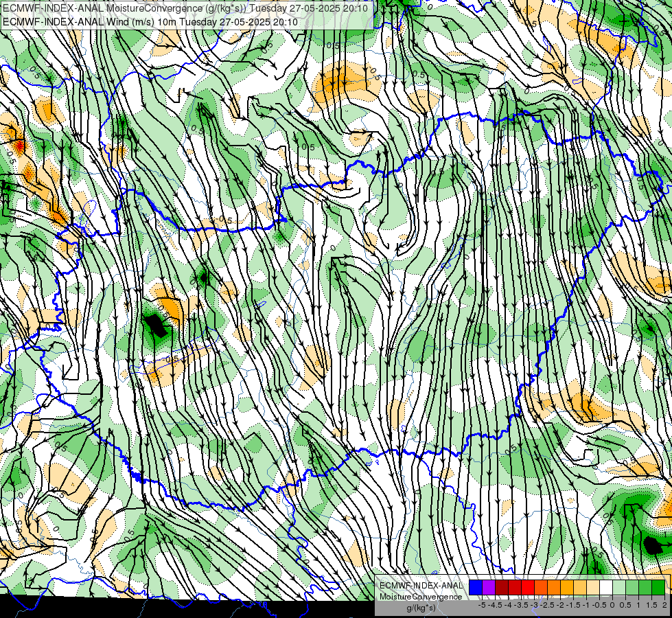Click the -2.5 tick value in legend
This screenshot has width=672, height=618.
click(547, 605)
